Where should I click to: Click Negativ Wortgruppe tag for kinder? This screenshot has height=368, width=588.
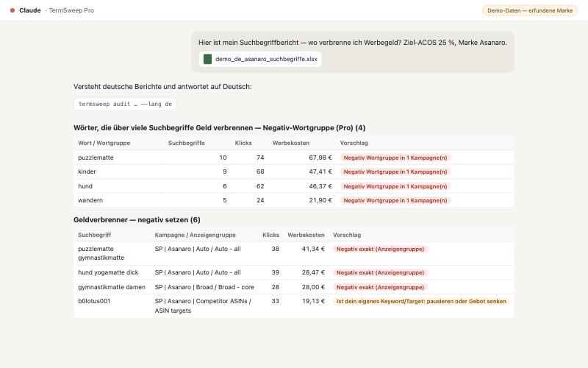click(x=395, y=171)
